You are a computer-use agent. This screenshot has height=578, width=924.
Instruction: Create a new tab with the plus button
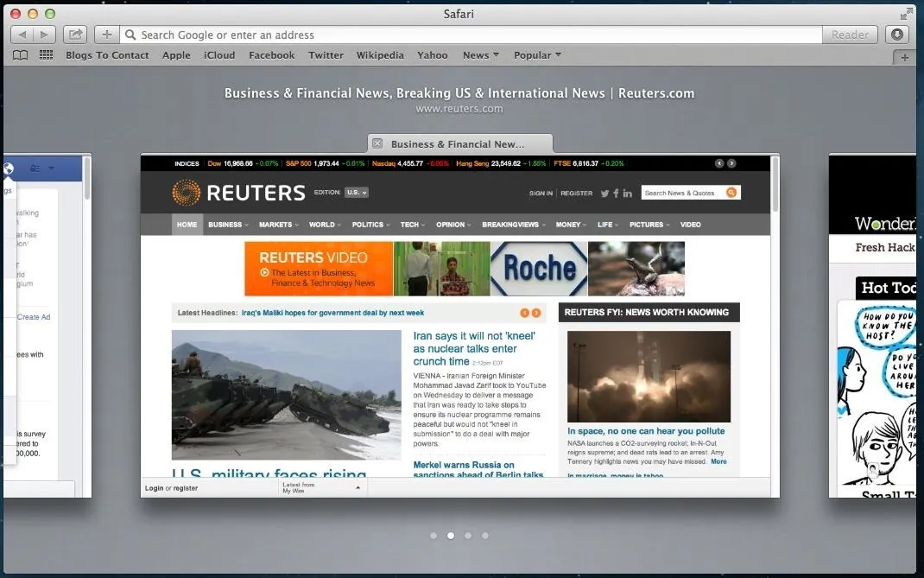(x=904, y=57)
